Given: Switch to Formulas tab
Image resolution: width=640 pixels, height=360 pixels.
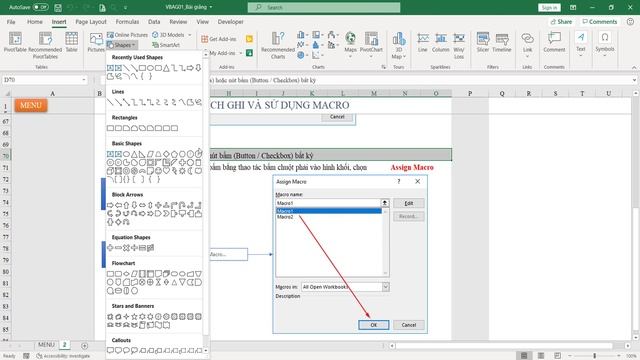Looking at the screenshot, I should click(x=127, y=22).
